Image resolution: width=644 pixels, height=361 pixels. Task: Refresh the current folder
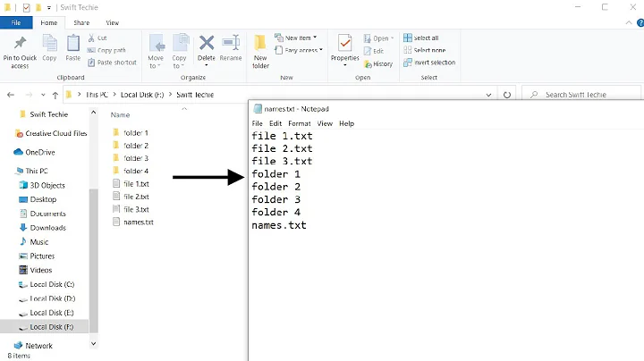tap(507, 95)
